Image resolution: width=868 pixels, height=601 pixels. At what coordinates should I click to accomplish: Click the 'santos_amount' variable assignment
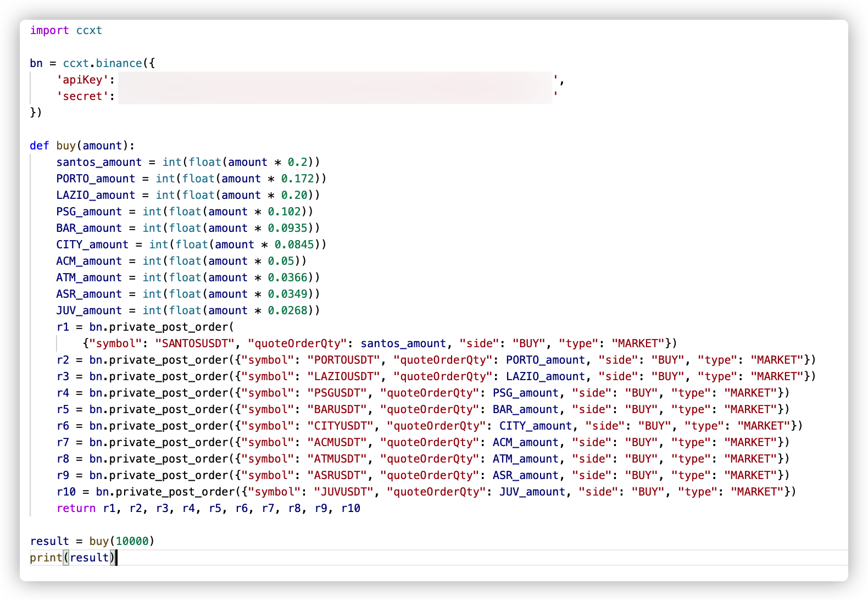point(99,162)
